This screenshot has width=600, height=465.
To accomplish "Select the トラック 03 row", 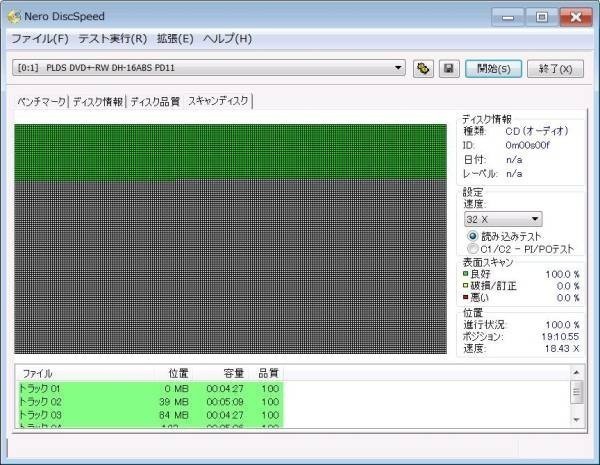I will click(150, 415).
